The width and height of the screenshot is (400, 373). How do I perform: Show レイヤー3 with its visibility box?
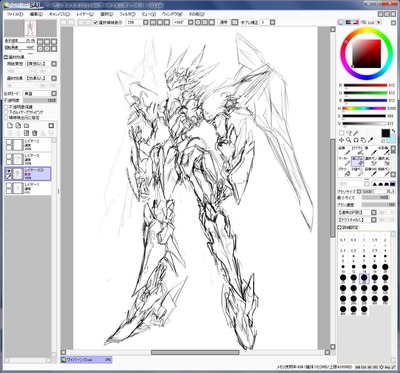tap(9, 156)
